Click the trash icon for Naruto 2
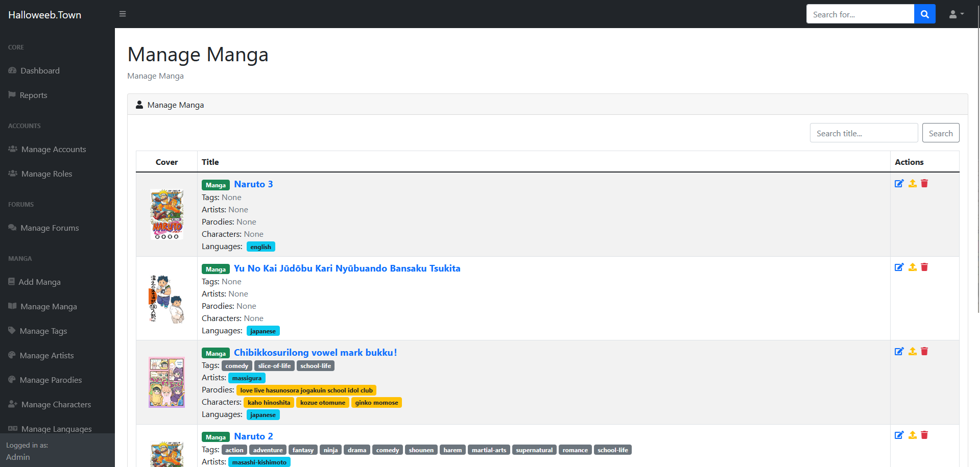980x467 pixels. coord(924,435)
